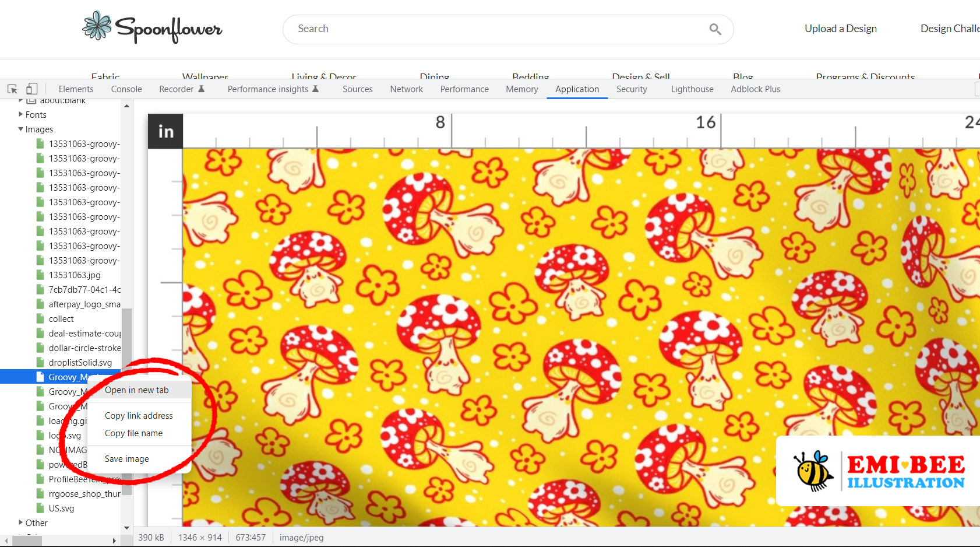Screen dimensions: 980x547
Task: Expand the about:blank frame node
Action: [x=21, y=101]
